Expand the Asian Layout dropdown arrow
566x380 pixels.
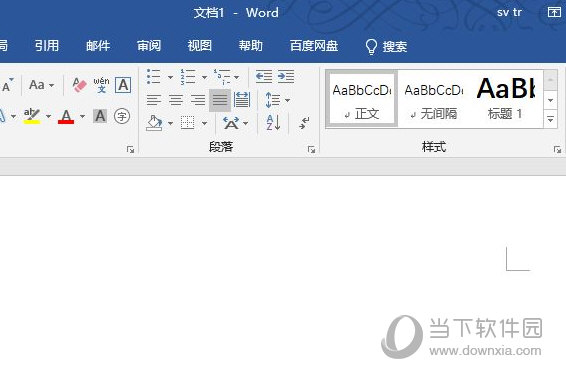coord(246,123)
